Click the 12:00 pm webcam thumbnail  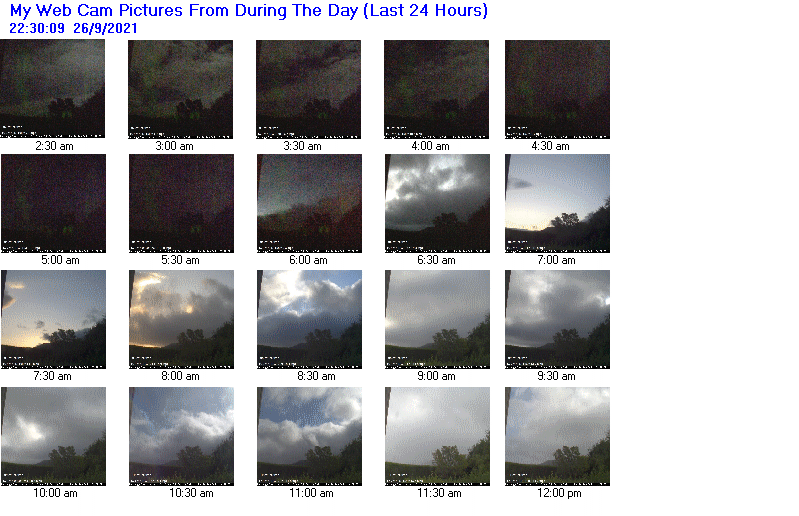tap(557, 436)
